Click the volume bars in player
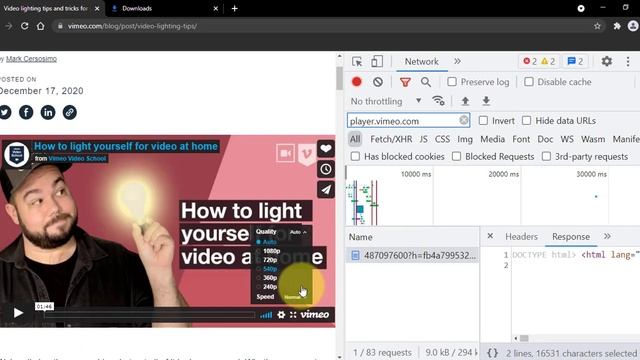 [x=266, y=315]
